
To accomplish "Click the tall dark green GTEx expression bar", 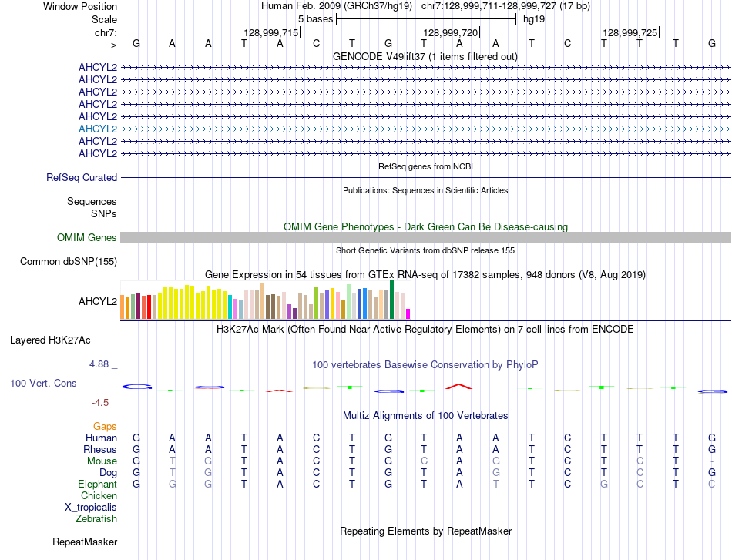I will [392, 300].
